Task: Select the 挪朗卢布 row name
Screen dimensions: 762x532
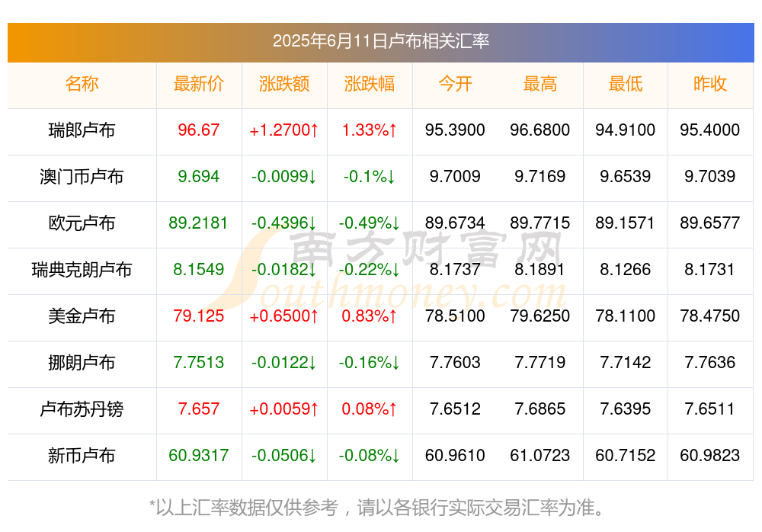Action: tap(82, 363)
